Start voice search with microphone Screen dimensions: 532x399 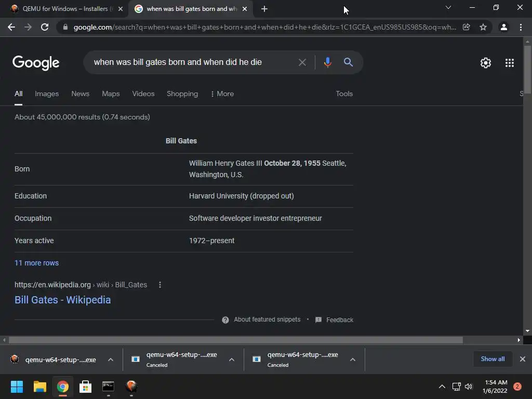tap(327, 62)
